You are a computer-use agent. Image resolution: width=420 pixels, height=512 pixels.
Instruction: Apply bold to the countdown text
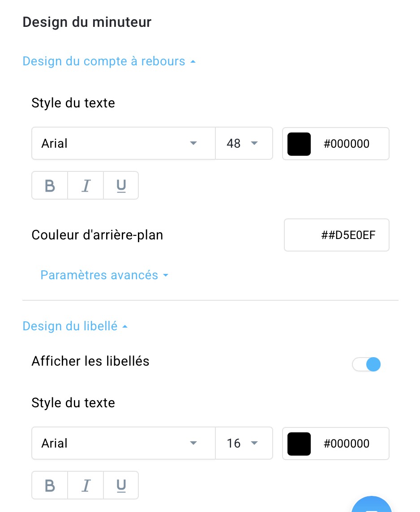tap(49, 185)
